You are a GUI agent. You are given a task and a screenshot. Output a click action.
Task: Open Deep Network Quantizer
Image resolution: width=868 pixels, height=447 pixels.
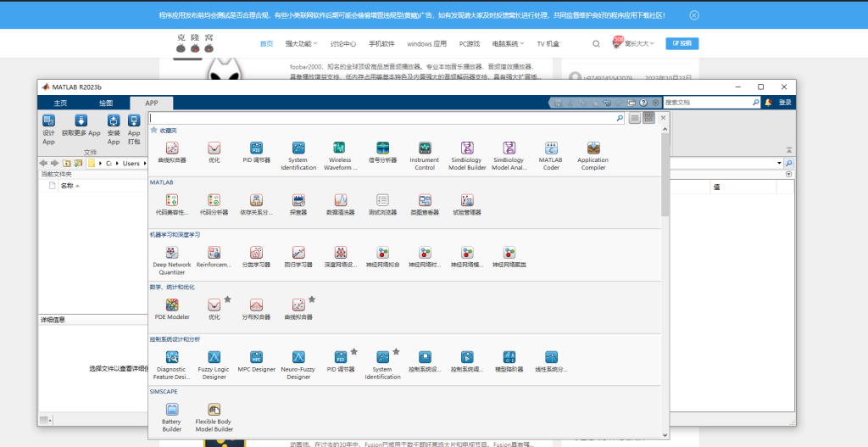[172, 260]
